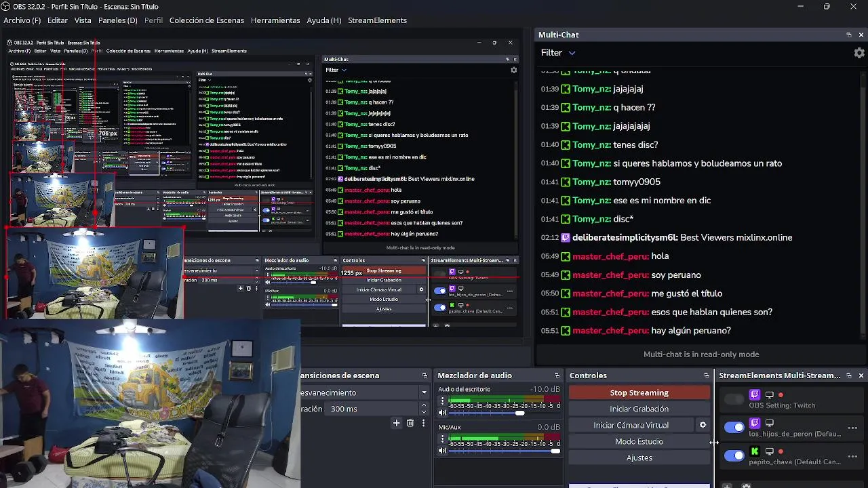The height and width of the screenshot is (488, 868).
Task: Add multi-stream destination plus icon
Action: tap(727, 485)
